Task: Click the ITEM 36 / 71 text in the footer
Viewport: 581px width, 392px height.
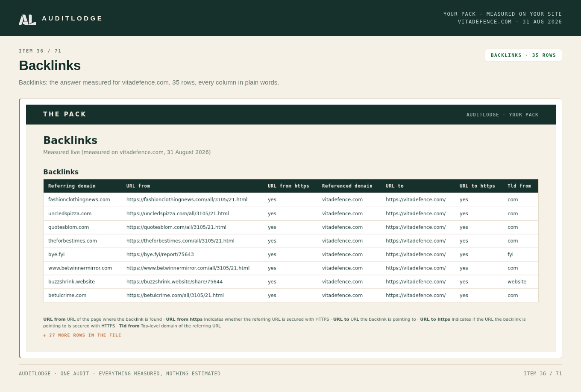Action: tap(543, 374)
